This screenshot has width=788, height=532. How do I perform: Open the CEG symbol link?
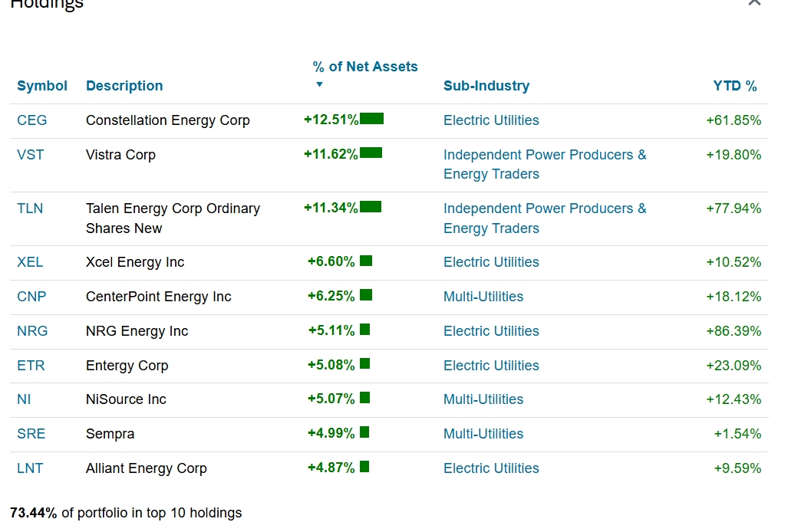(32, 120)
